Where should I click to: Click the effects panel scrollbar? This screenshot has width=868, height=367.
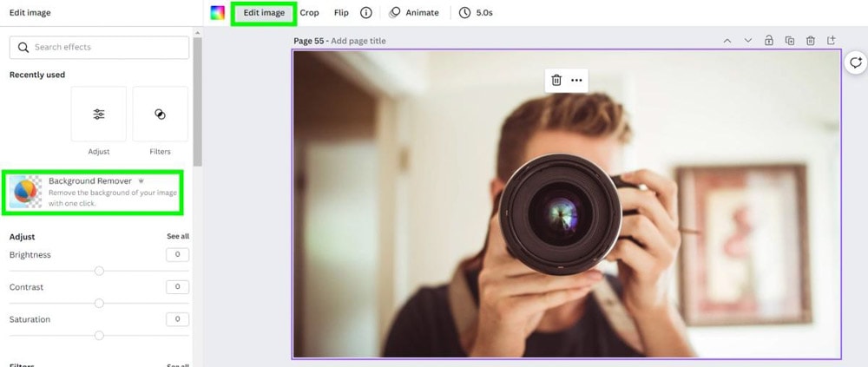coord(198,102)
